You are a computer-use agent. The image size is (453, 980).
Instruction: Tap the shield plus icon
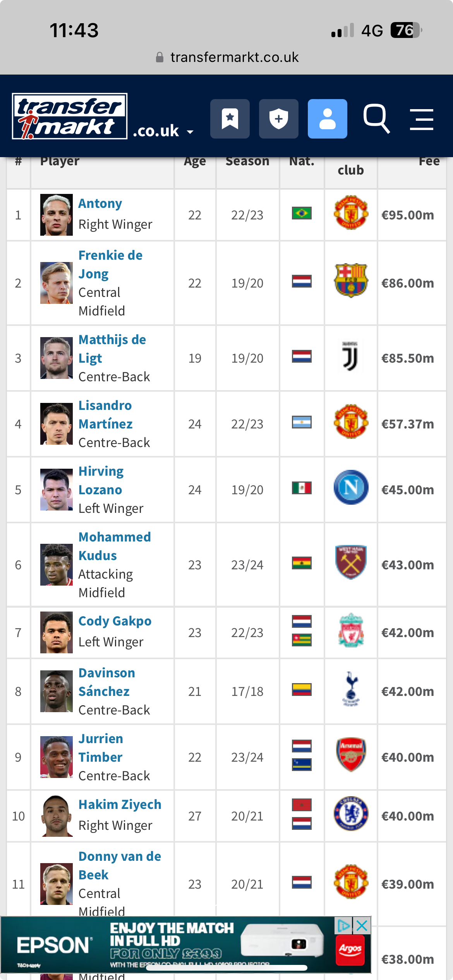pyautogui.click(x=279, y=119)
